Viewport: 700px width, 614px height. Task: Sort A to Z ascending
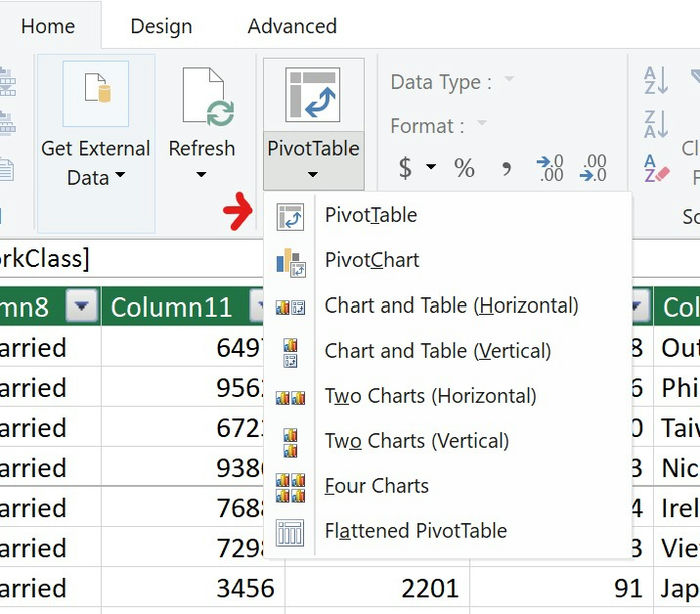click(656, 80)
